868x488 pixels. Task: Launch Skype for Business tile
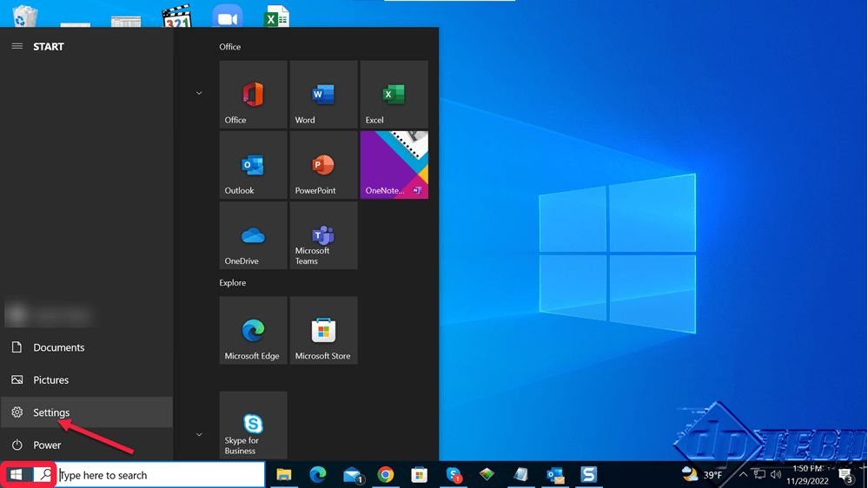coord(253,425)
